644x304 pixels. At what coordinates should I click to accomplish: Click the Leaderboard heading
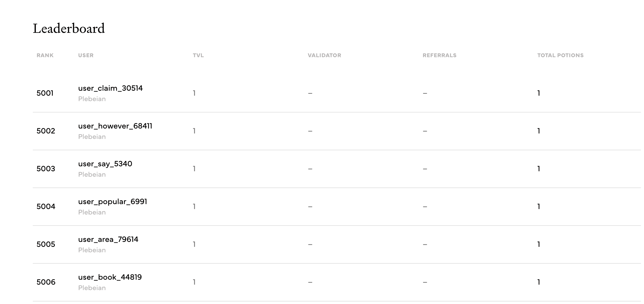pos(69,28)
